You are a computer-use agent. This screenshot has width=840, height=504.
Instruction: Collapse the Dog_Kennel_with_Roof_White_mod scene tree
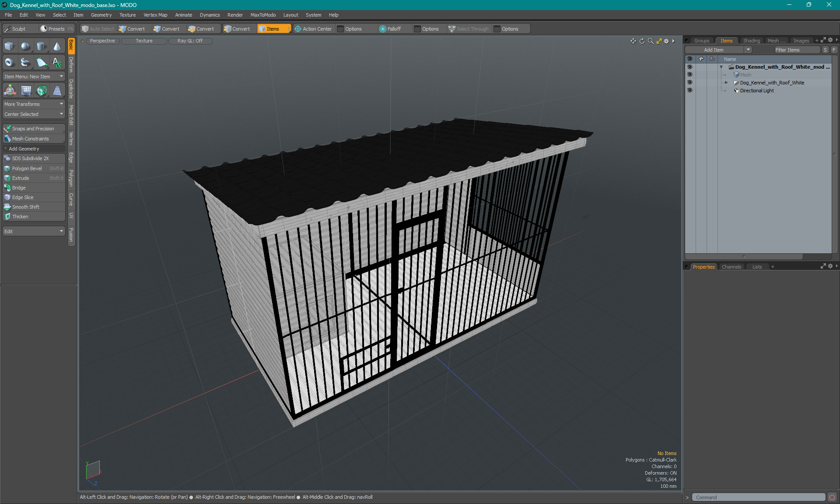coord(721,67)
